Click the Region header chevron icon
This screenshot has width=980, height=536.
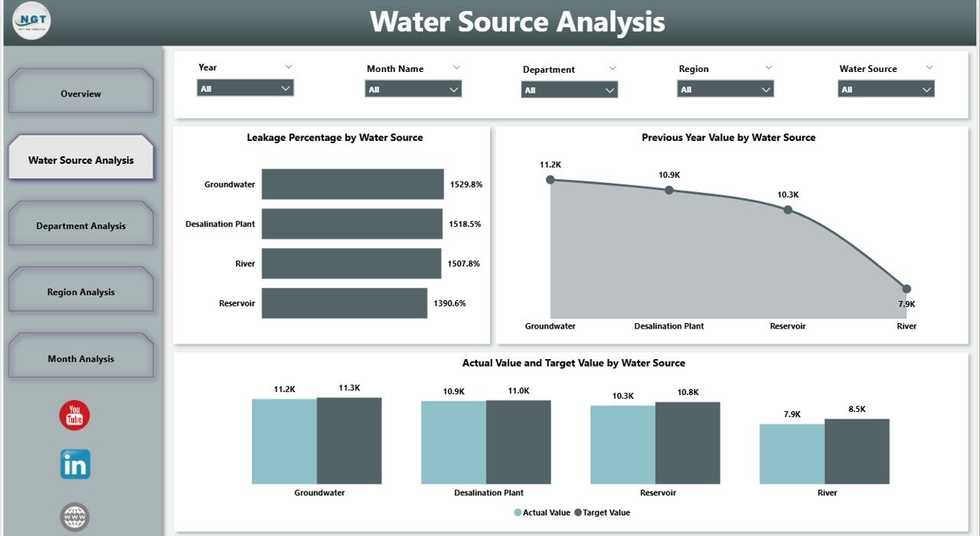769,67
